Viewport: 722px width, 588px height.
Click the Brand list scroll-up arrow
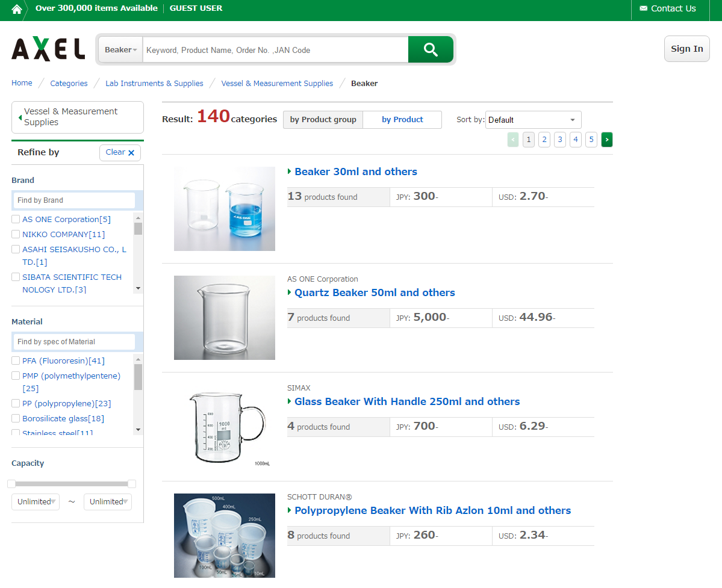pyautogui.click(x=138, y=217)
